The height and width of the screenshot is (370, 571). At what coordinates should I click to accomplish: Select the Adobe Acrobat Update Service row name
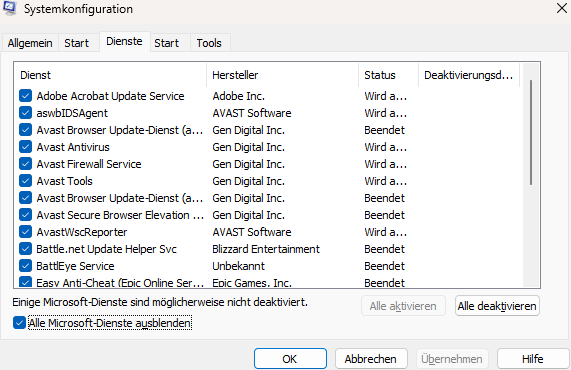[x=110, y=96]
